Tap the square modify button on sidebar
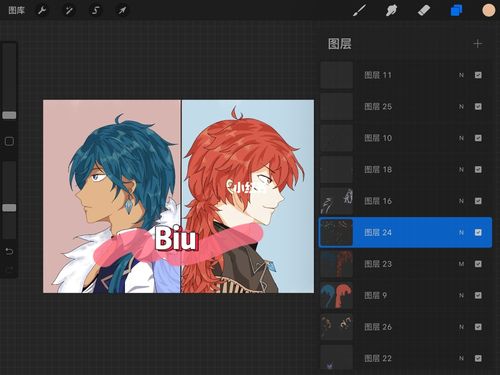Screen dimensions: 500x375 (x=9, y=141)
